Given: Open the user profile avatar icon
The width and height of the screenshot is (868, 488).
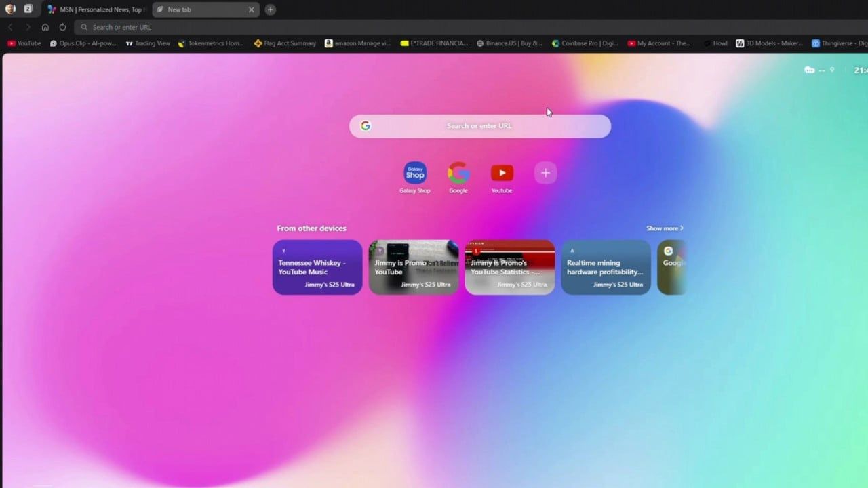Looking at the screenshot, I should click(x=10, y=9).
